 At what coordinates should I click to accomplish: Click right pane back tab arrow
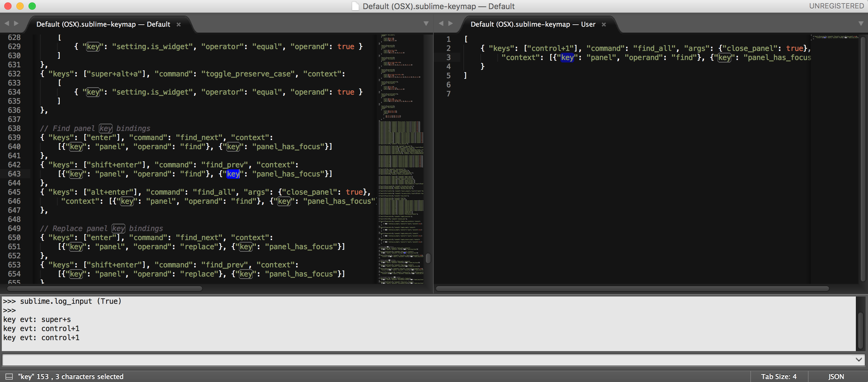click(x=441, y=23)
